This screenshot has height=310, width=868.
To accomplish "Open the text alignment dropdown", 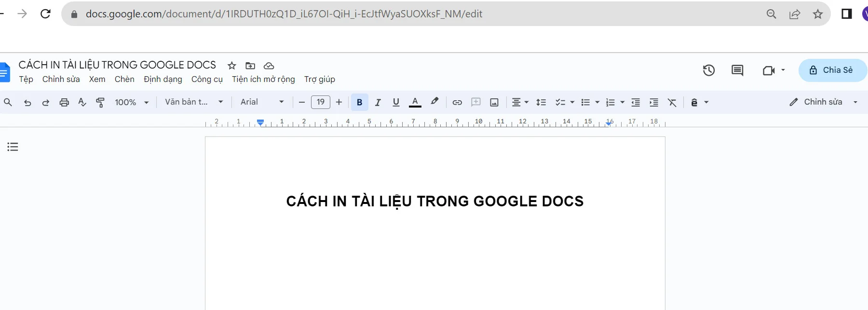I will pyautogui.click(x=520, y=102).
